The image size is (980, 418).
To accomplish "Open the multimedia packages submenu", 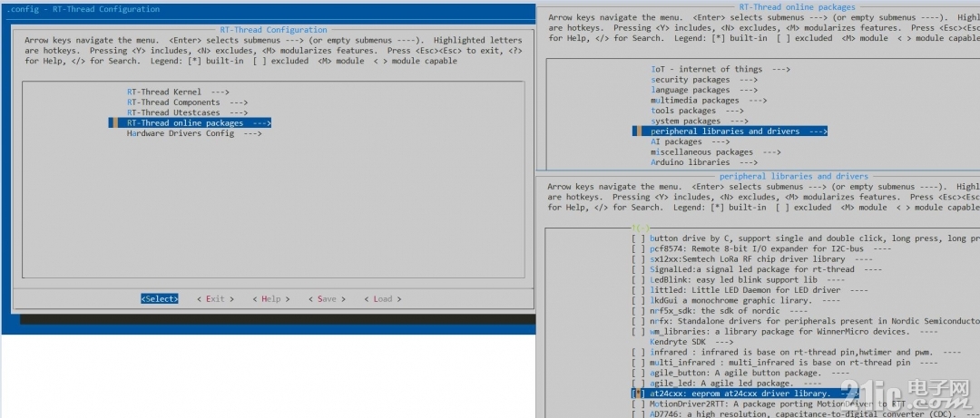I will point(709,101).
